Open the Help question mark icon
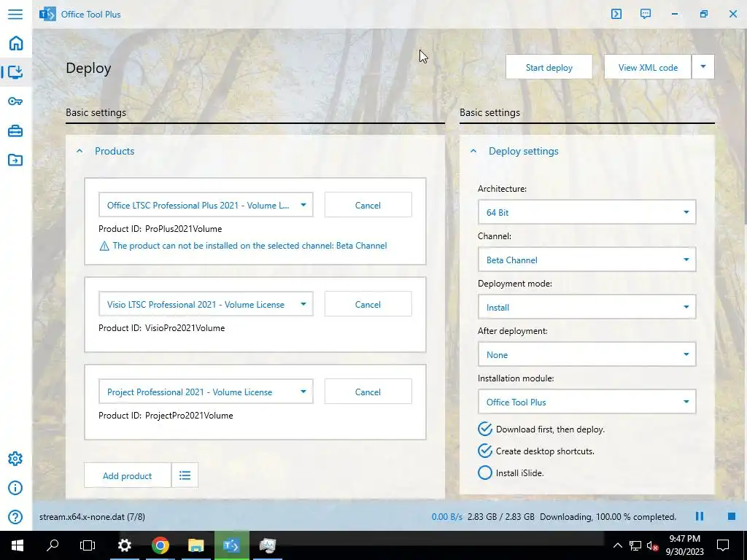Image resolution: width=747 pixels, height=560 pixels. click(x=15, y=517)
